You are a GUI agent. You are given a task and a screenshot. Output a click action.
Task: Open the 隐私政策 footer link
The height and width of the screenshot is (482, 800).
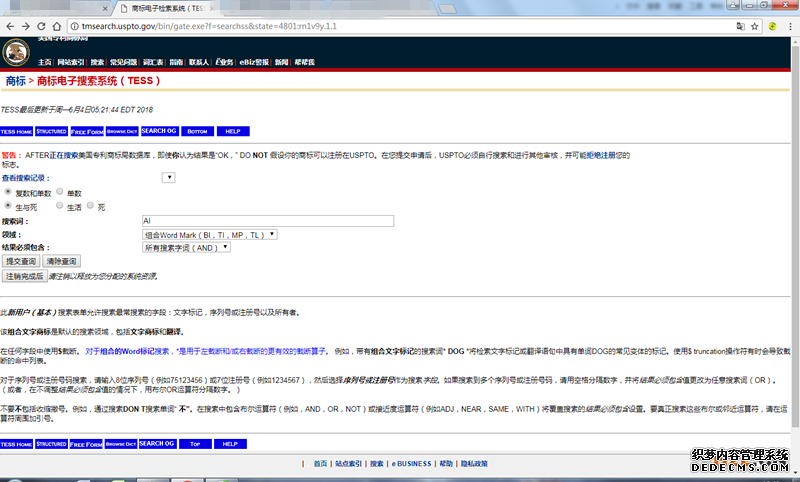pos(474,464)
